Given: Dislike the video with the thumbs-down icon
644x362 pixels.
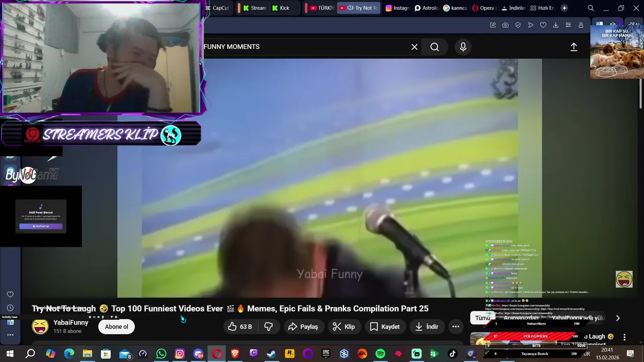Looking at the screenshot, I should pyautogui.click(x=269, y=327).
